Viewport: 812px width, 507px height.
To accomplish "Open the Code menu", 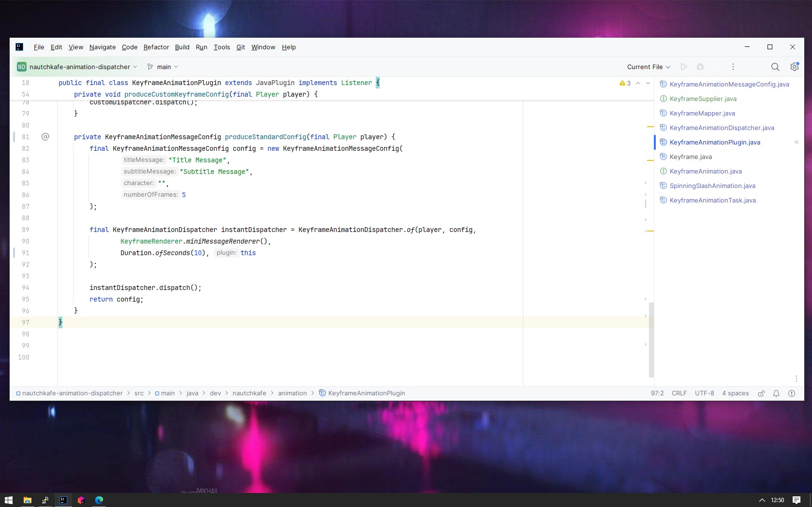I will pyautogui.click(x=130, y=47).
